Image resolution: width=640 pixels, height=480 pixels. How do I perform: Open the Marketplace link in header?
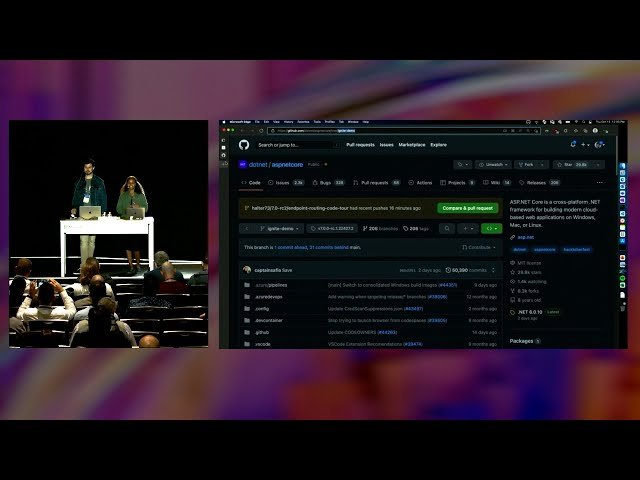(x=411, y=144)
